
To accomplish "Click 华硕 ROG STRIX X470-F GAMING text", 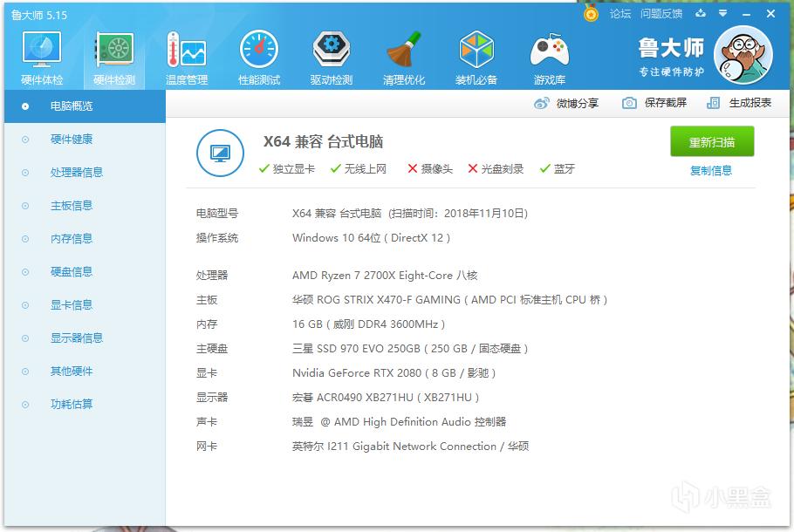I will click(376, 300).
